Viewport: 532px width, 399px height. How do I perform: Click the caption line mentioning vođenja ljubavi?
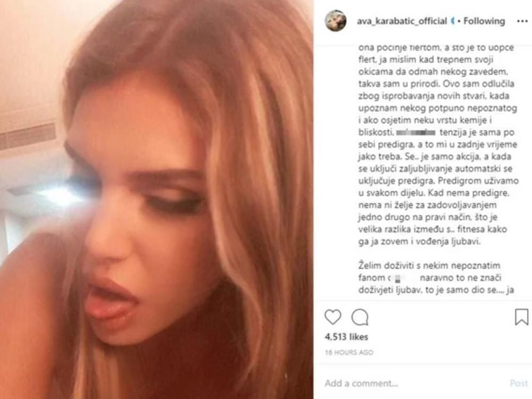click(x=419, y=242)
